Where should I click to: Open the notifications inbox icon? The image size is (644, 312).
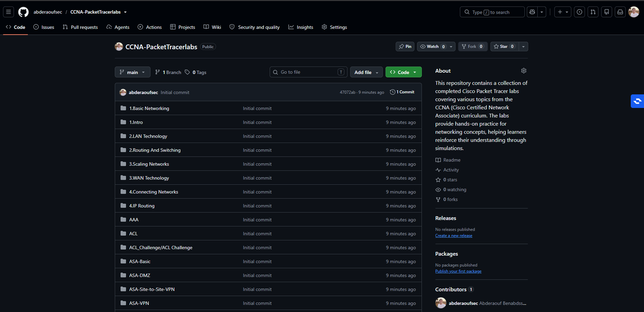620,12
